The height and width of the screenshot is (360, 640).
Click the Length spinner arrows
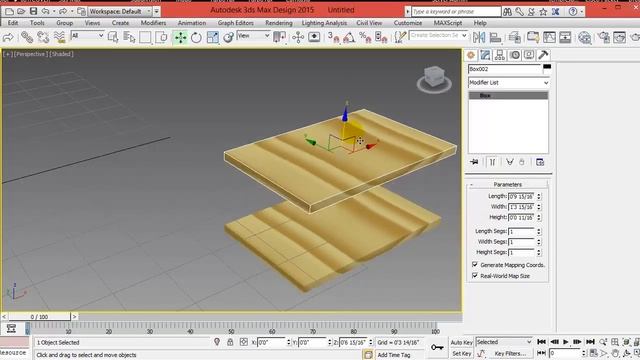(539, 196)
